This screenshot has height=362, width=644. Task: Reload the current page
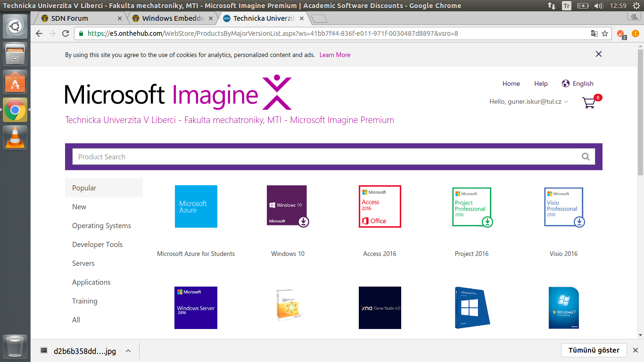click(x=66, y=33)
